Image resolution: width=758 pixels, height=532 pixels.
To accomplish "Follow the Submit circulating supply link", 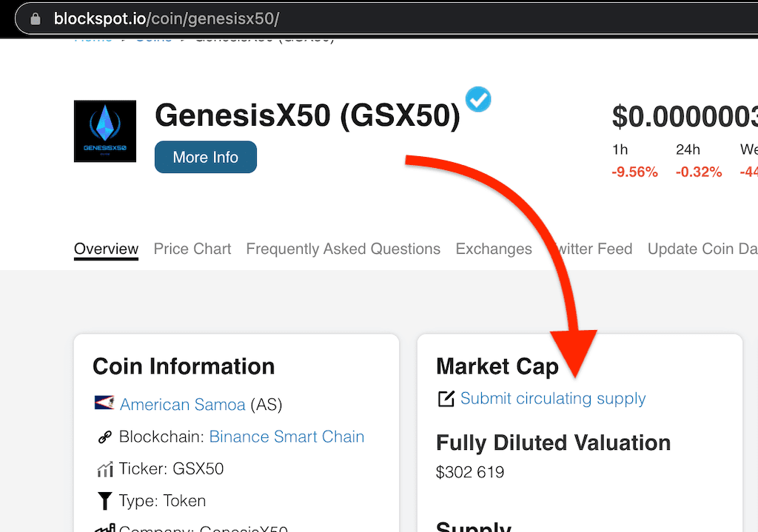I will [x=553, y=399].
